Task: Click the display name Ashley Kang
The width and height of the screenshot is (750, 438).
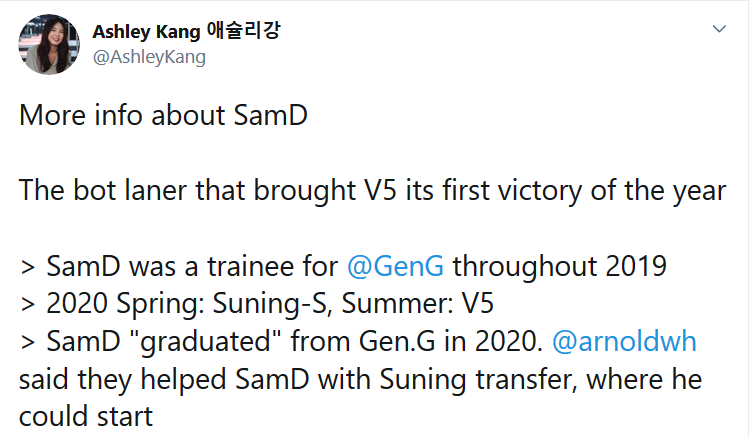Action: coord(146,32)
